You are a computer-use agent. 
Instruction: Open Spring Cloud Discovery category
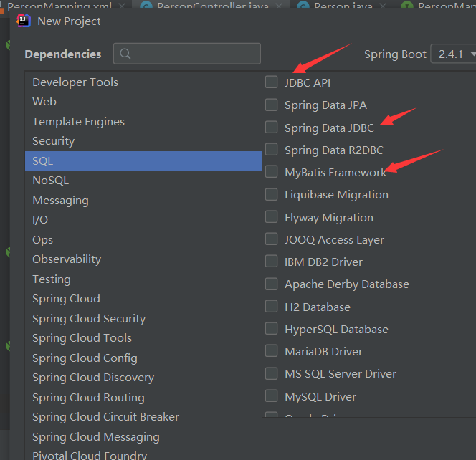point(143,378)
